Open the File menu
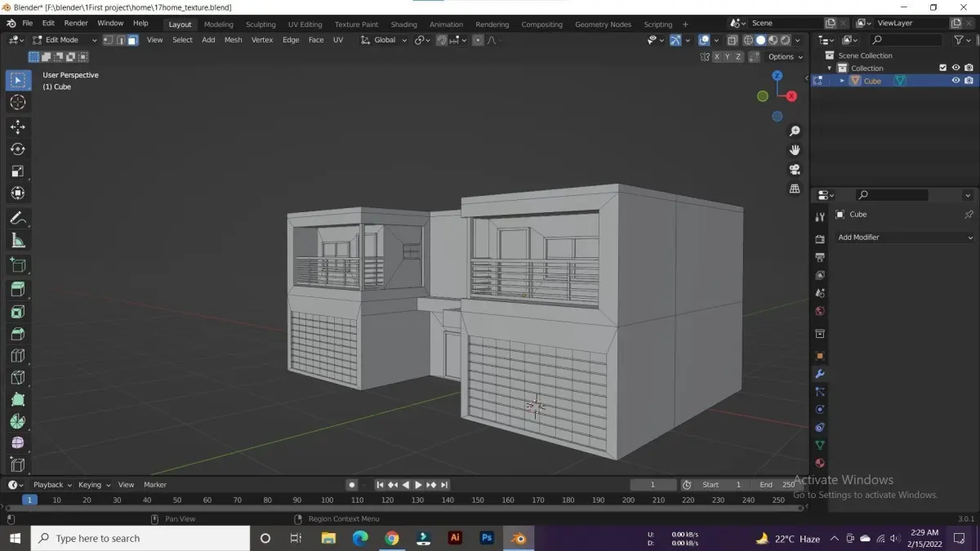This screenshot has width=980, height=551. click(x=27, y=24)
